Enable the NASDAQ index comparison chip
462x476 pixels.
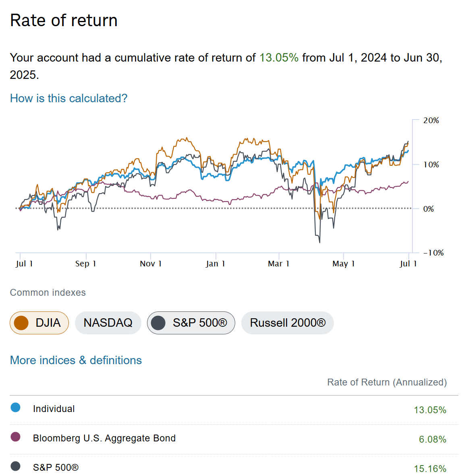[108, 323]
